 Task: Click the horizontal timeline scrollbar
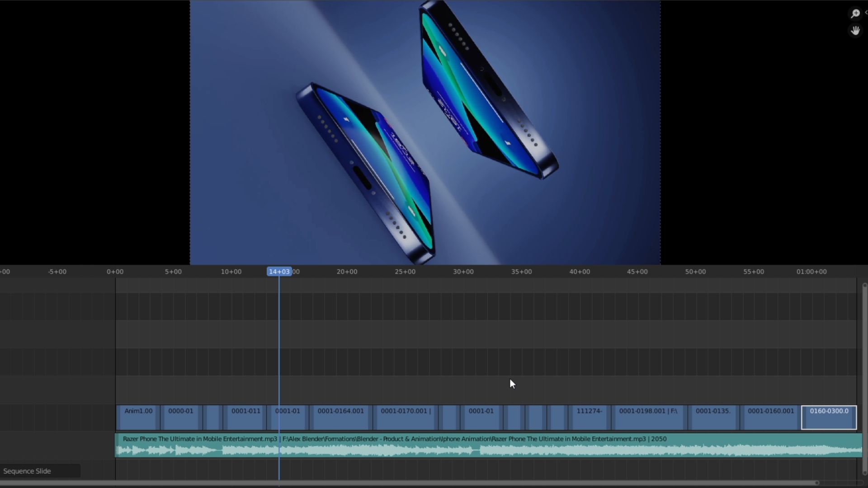(x=407, y=483)
